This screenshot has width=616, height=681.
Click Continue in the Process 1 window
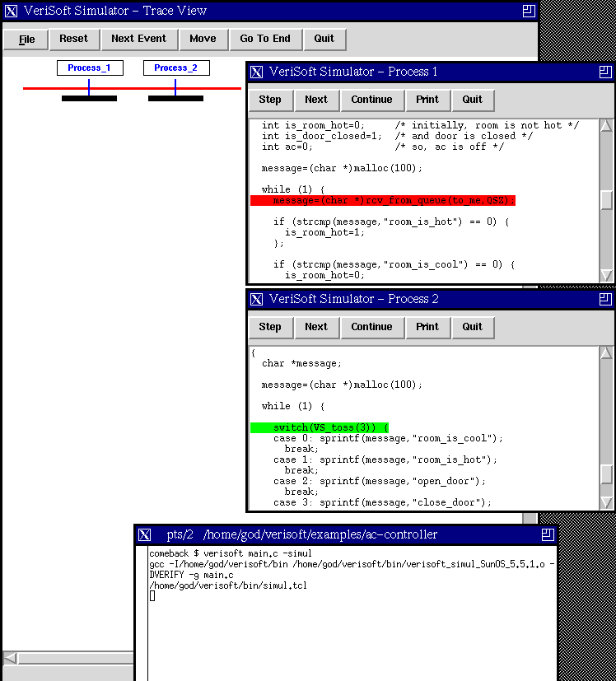coord(372,100)
